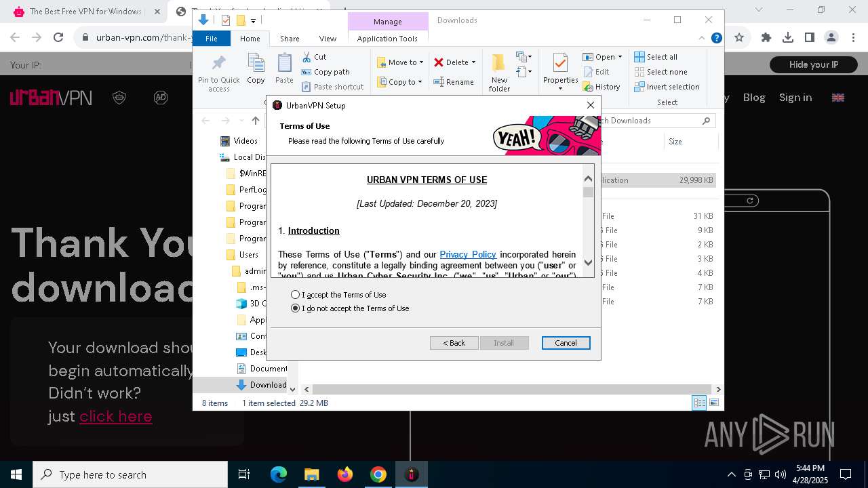Expand the Delete dropdown arrow
The image size is (868, 488).
[x=473, y=62]
